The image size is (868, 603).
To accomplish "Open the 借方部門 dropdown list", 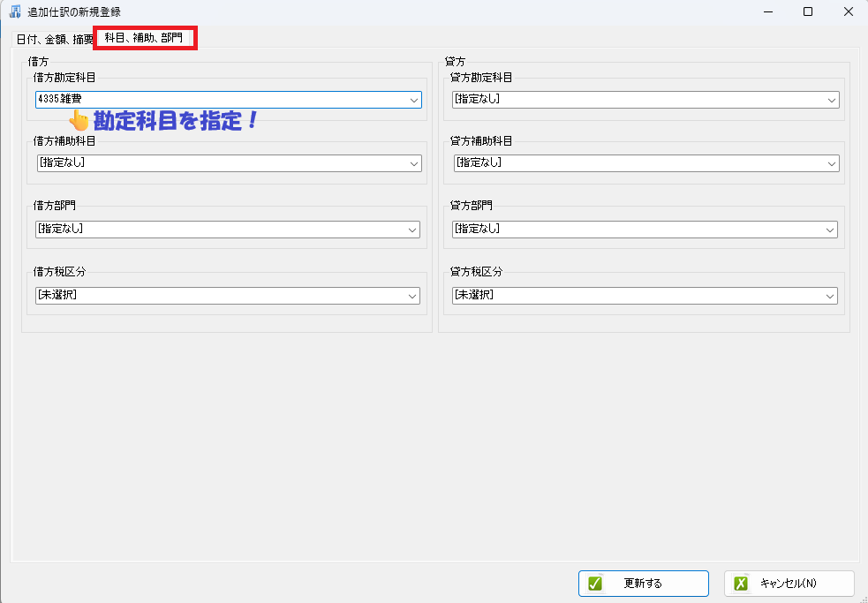I will pyautogui.click(x=412, y=230).
